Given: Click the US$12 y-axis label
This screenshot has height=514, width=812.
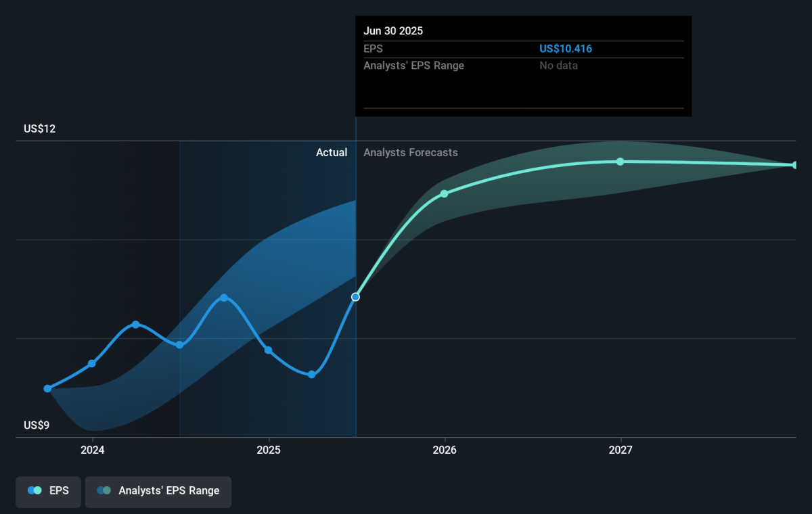Looking at the screenshot, I should pyautogui.click(x=39, y=129).
